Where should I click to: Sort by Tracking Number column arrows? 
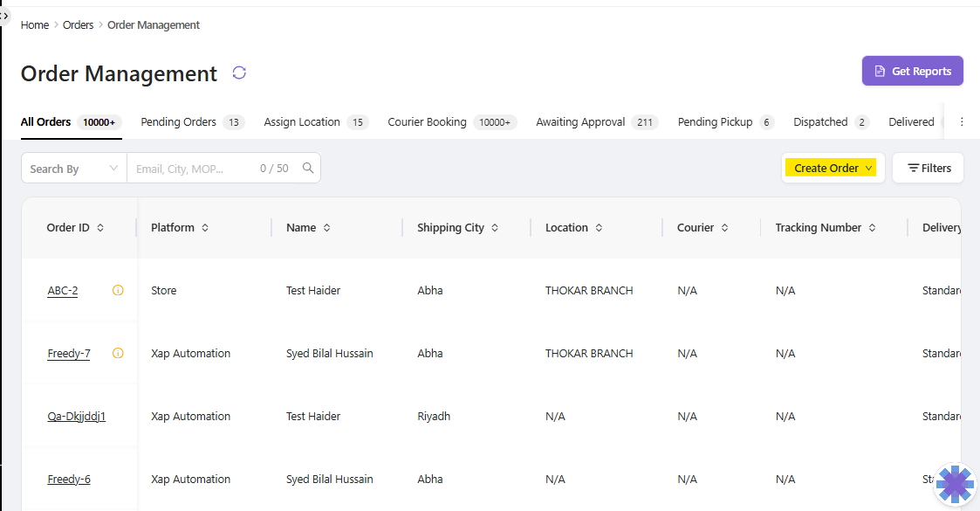(x=872, y=228)
